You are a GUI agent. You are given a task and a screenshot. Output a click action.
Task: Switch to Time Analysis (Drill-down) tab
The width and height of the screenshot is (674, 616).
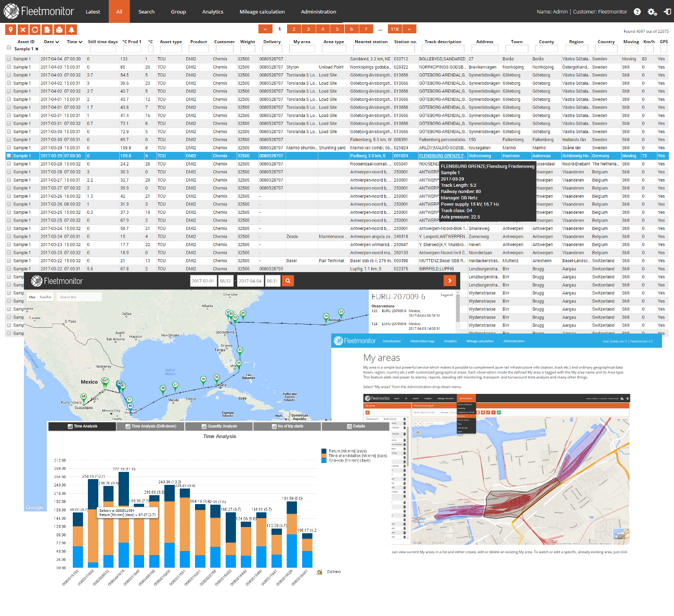[150, 426]
